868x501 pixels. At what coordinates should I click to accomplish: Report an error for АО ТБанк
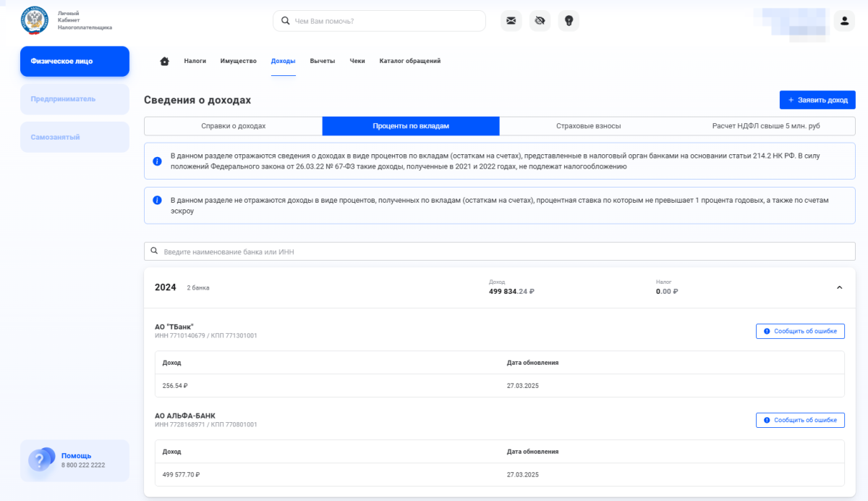[x=800, y=331]
